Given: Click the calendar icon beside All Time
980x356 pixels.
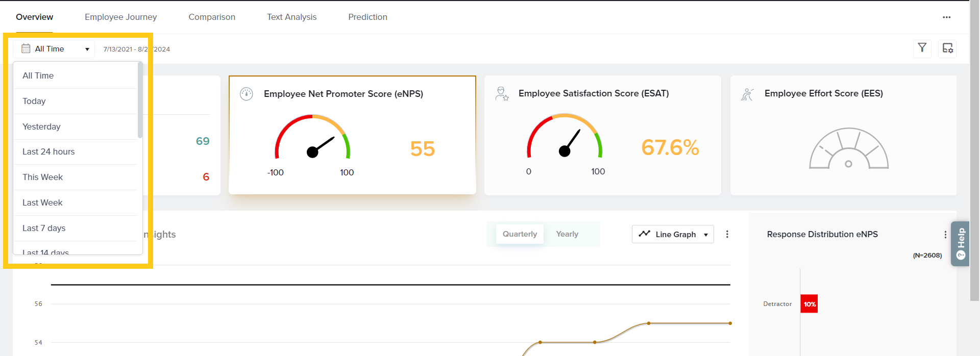Looking at the screenshot, I should (26, 49).
